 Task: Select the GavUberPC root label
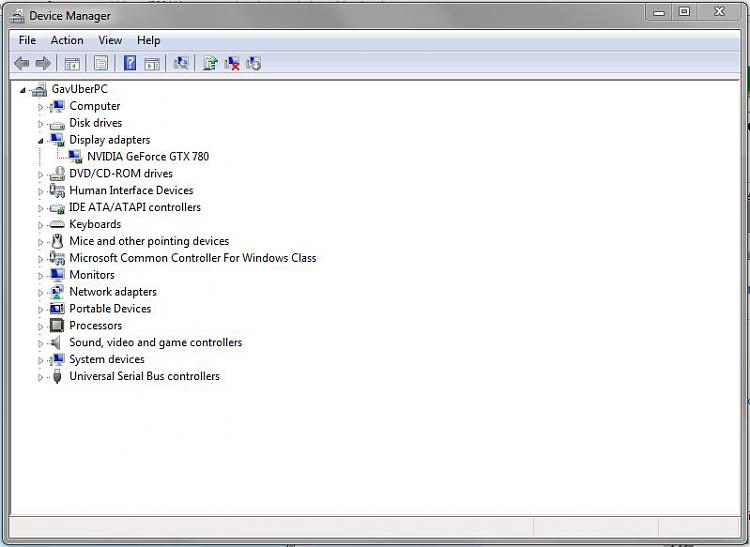coord(79,89)
